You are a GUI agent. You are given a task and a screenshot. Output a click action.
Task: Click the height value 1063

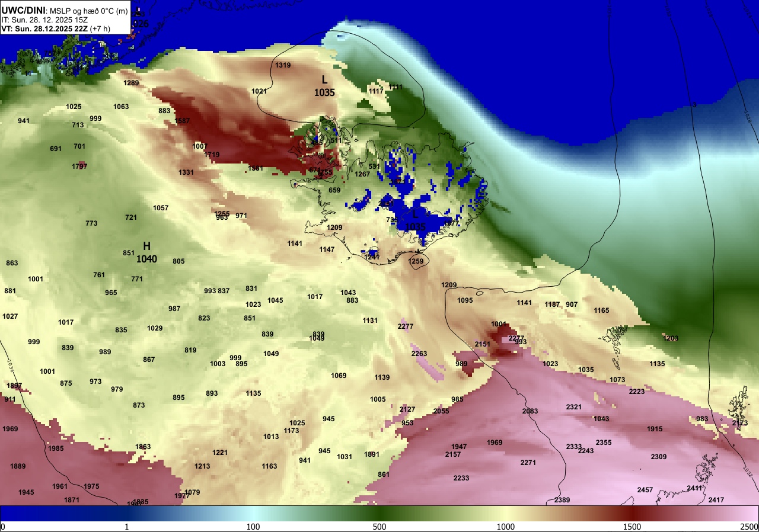point(121,107)
